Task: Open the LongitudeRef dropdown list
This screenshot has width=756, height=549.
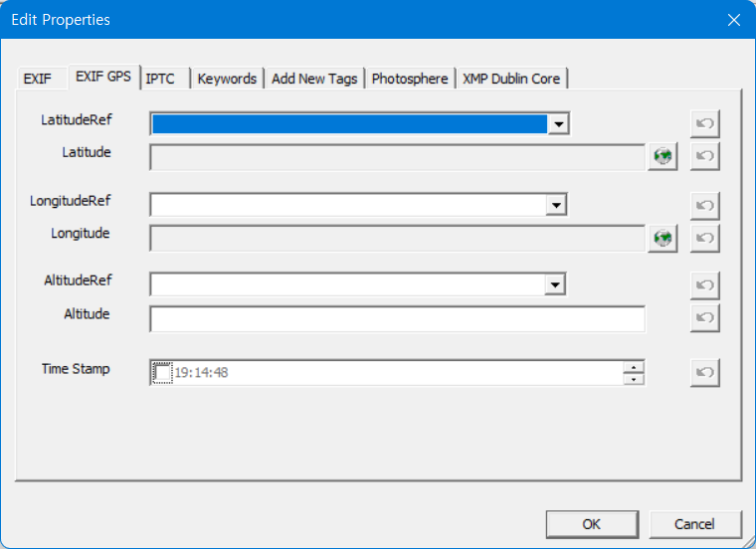Action: click(x=556, y=205)
